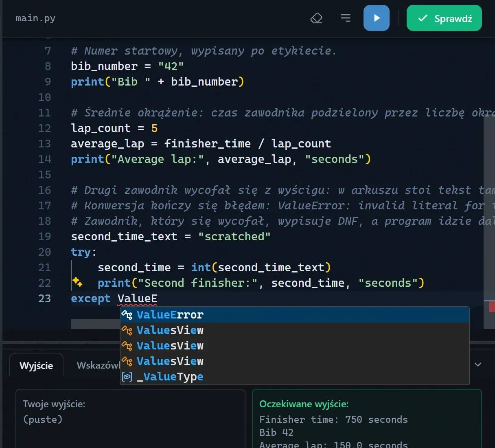The image size is (495, 448).
Task: Choose the _ValueType suggestion in the list
Action: coord(295,377)
